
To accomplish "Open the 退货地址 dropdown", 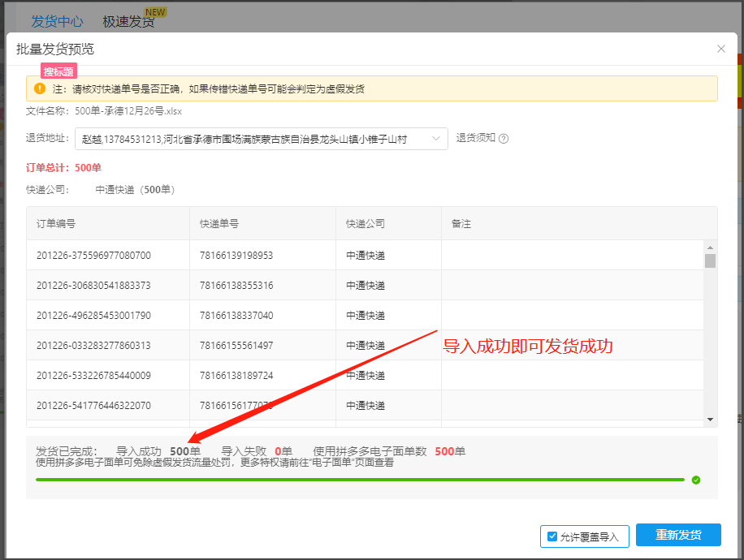I will (262, 139).
